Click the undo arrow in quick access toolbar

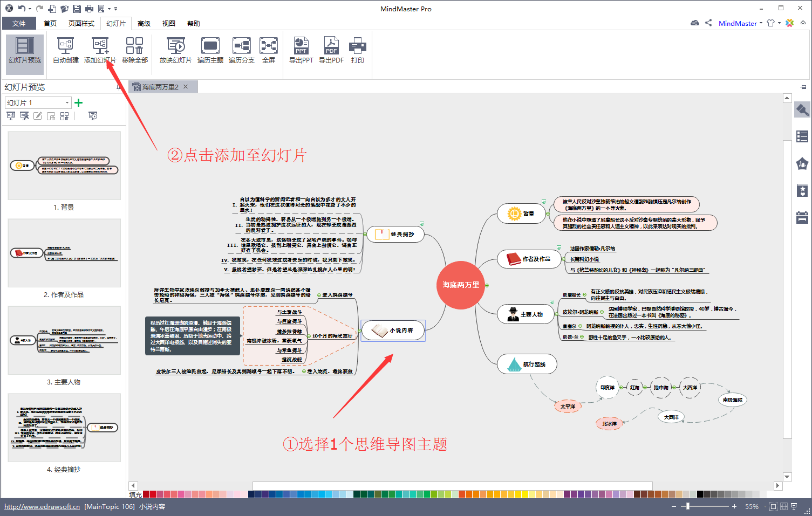22,9
